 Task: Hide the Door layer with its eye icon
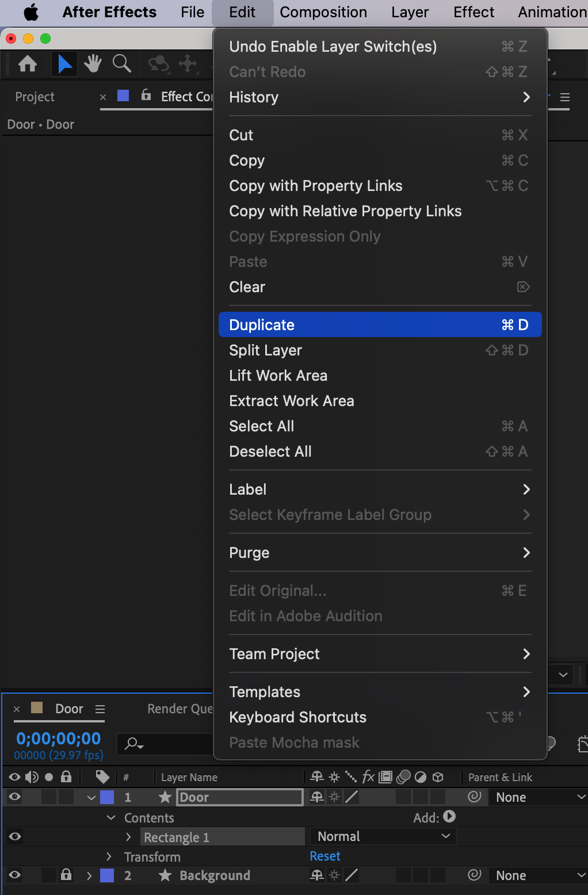pyautogui.click(x=14, y=797)
